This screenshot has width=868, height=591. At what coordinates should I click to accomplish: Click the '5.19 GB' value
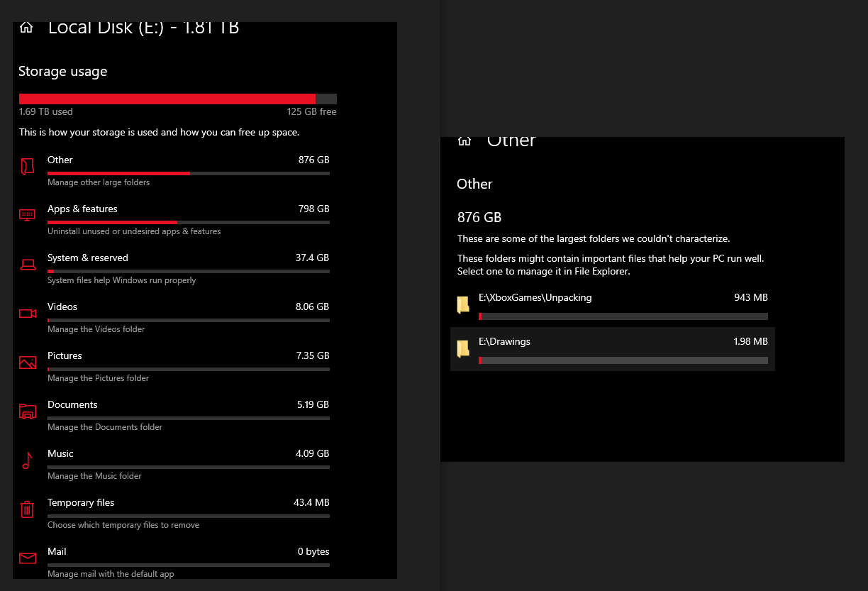click(312, 405)
